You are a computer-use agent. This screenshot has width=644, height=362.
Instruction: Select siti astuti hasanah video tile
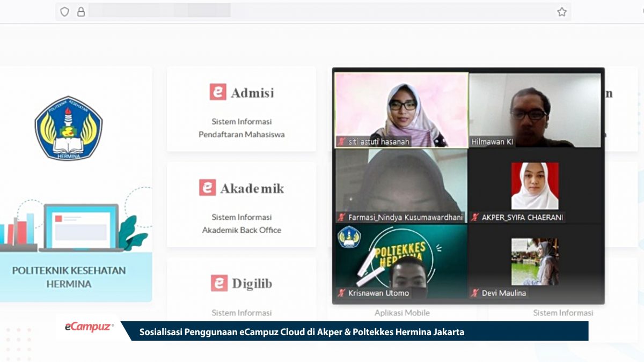click(401, 110)
